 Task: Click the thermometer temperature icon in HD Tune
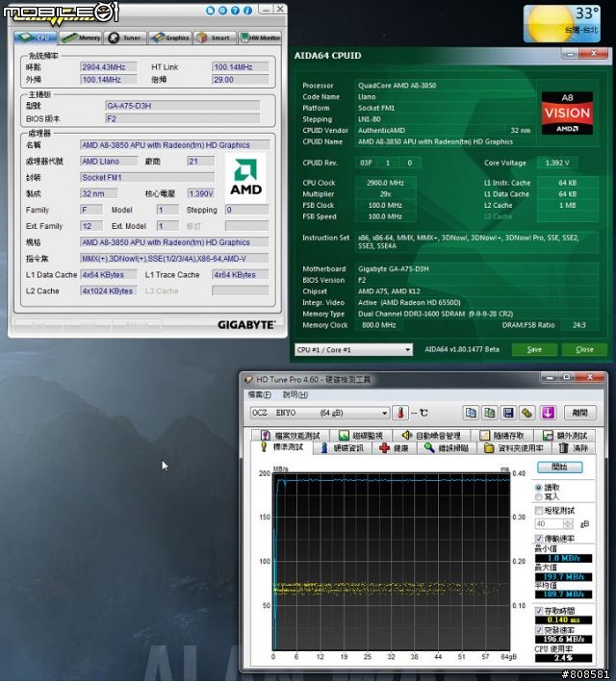pyautogui.click(x=400, y=413)
